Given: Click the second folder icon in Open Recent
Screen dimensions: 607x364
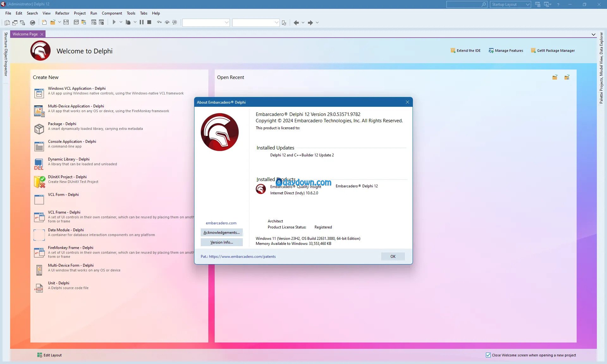Looking at the screenshot, I should coord(567,77).
